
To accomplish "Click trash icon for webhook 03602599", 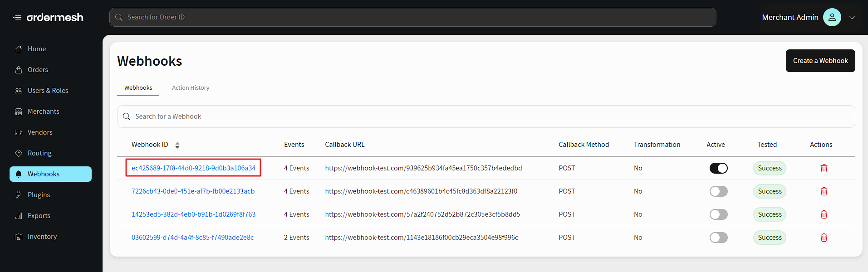I will point(824,238).
